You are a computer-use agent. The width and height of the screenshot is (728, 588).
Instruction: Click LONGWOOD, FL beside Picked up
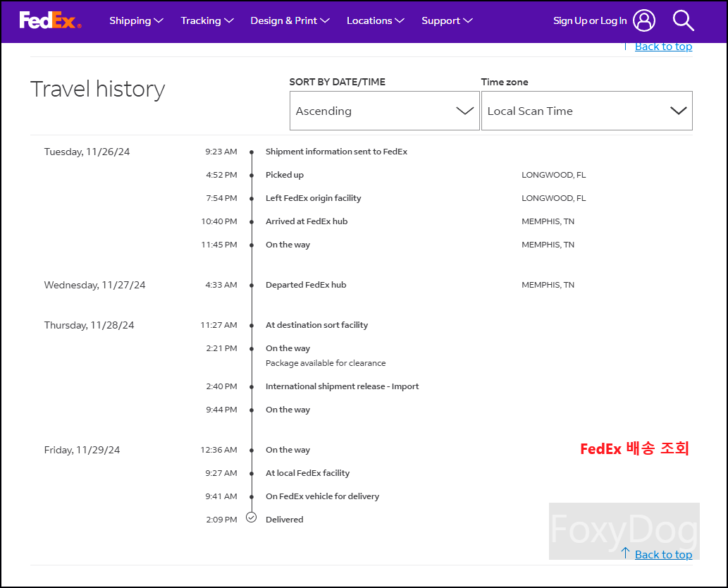553,175
